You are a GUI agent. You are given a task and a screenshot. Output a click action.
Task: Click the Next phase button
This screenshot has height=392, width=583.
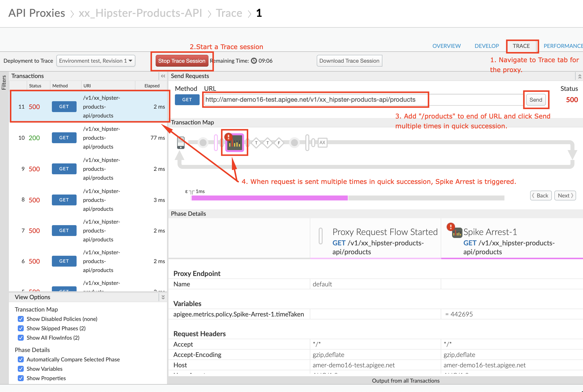click(x=565, y=196)
